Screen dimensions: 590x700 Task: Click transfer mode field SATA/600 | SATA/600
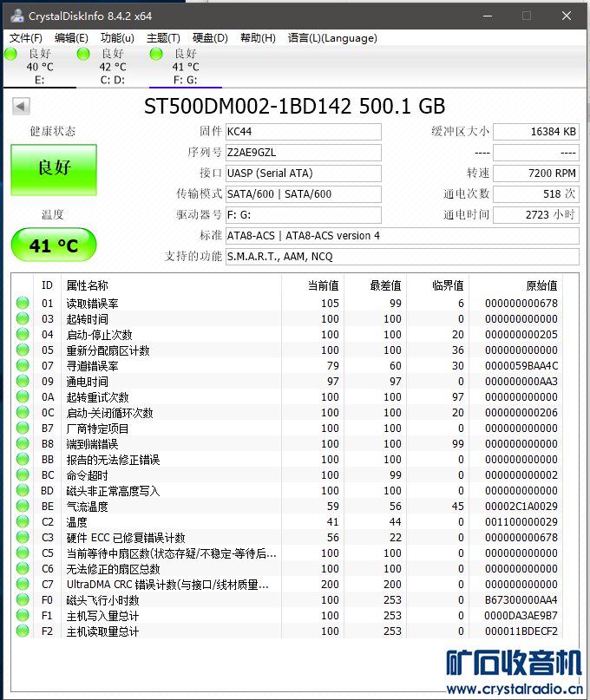coord(304,194)
